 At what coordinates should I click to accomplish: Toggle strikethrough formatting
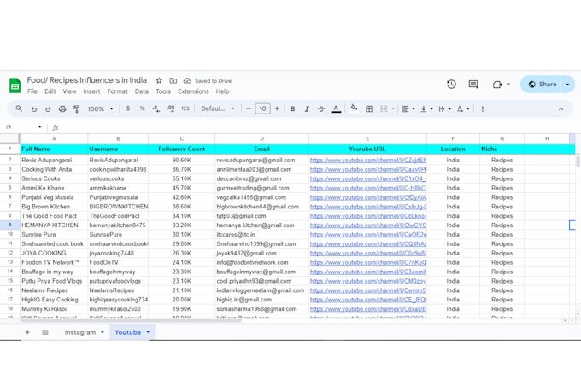[x=321, y=109]
